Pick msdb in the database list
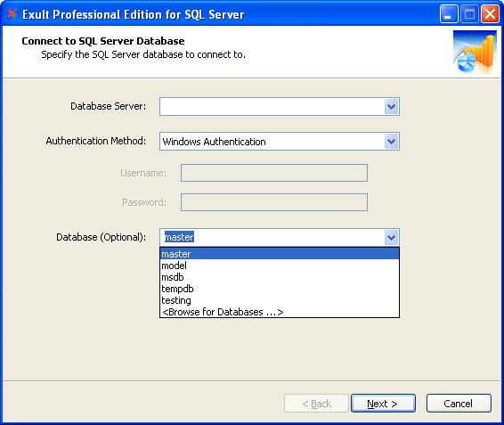Image resolution: width=504 pixels, height=425 pixels. (280, 277)
